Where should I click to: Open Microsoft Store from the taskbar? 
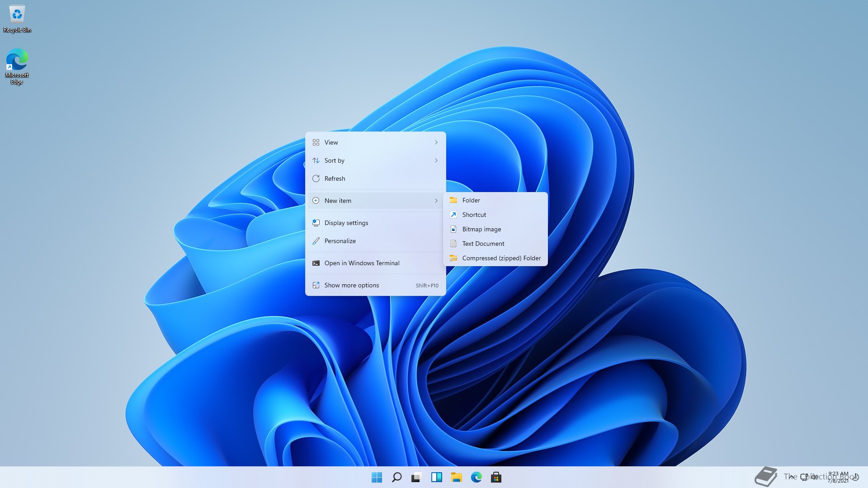tap(496, 477)
